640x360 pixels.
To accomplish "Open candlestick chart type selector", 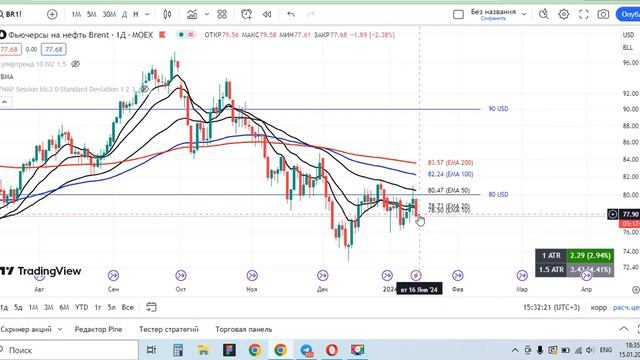I will tap(167, 14).
